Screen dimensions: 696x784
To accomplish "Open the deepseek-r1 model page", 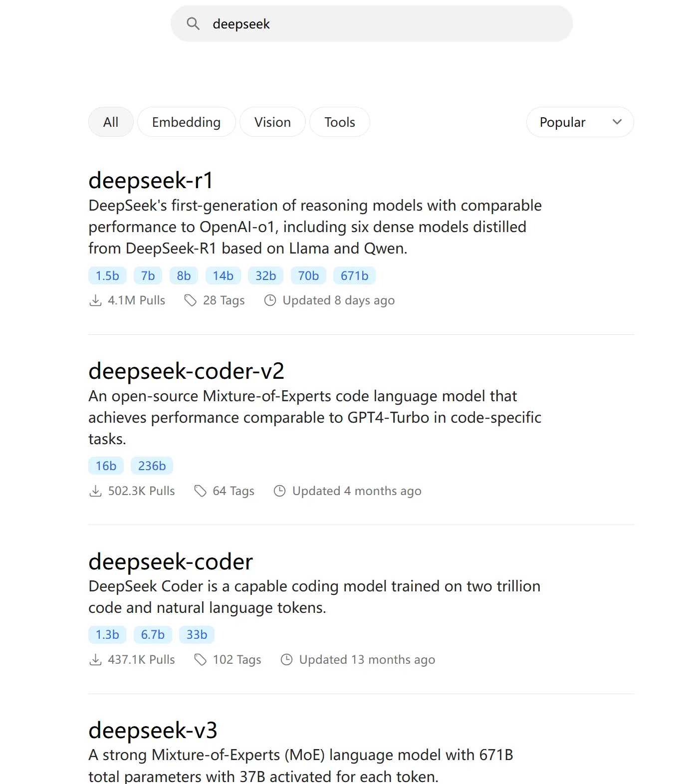I will [151, 180].
